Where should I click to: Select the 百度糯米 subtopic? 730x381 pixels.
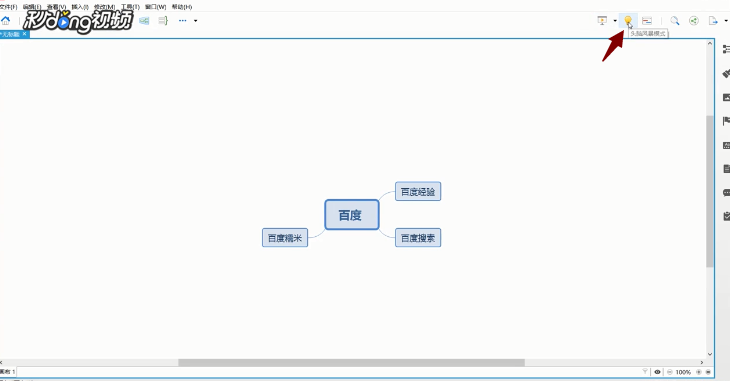pos(285,238)
